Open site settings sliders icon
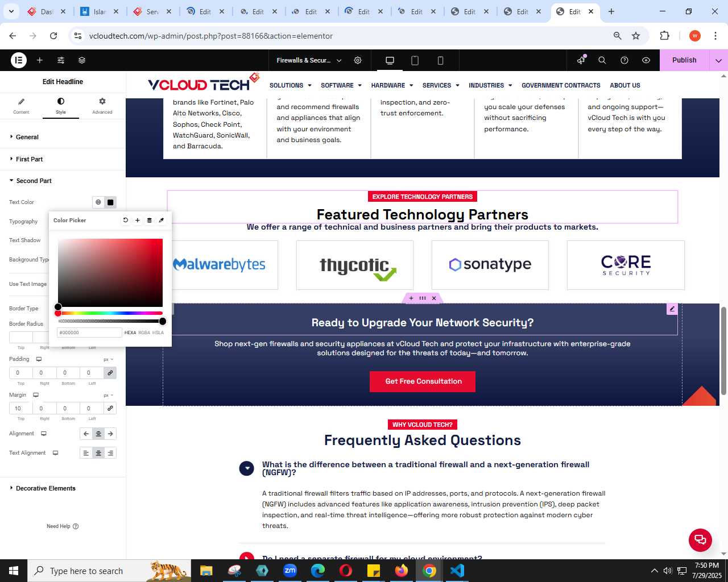Viewport: 728px width, 582px height. pos(61,60)
